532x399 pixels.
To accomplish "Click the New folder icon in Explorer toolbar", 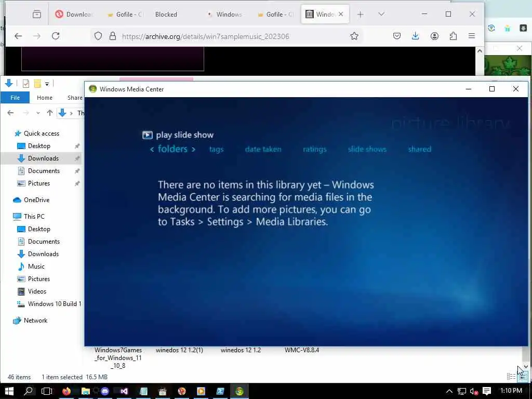I will [x=37, y=84].
